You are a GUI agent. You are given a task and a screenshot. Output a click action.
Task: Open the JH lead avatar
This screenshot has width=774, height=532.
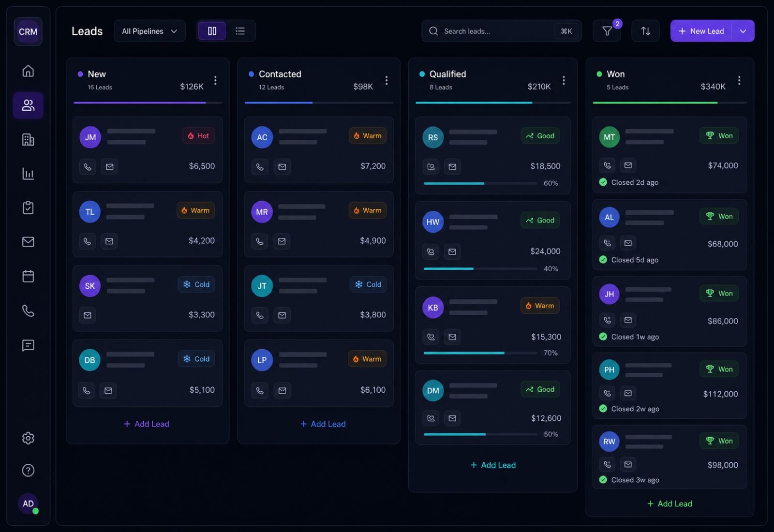(x=609, y=294)
